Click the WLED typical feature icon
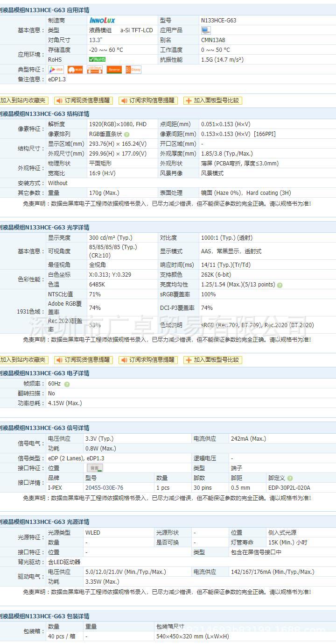Image resolution: width=336 pixels, height=644 pixels. 75,70
